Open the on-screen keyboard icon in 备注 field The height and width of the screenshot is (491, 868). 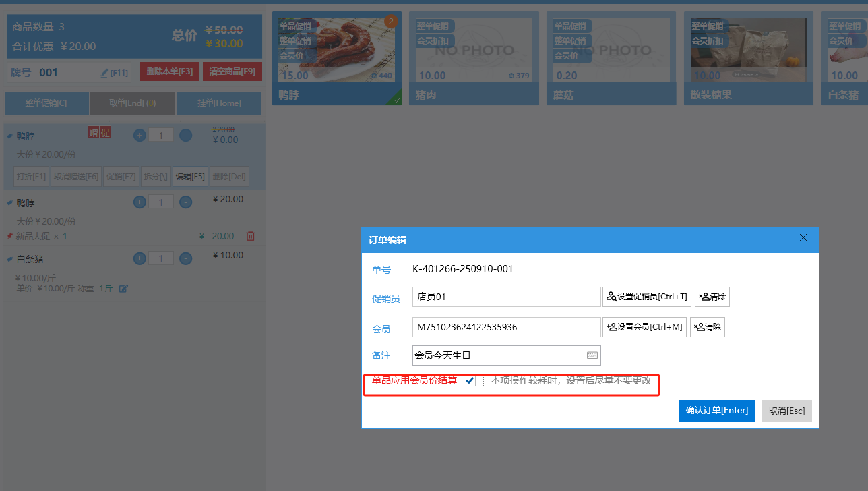(x=592, y=355)
